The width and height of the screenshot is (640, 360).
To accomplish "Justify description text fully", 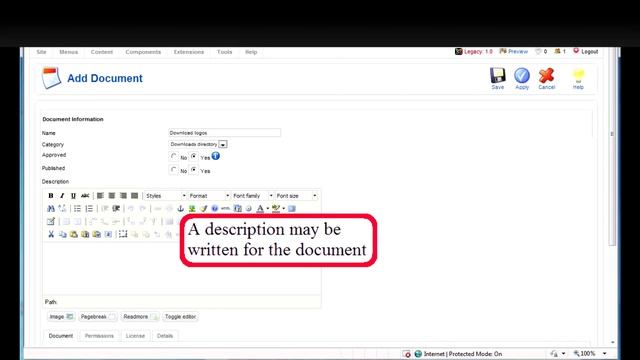I will click(x=134, y=196).
